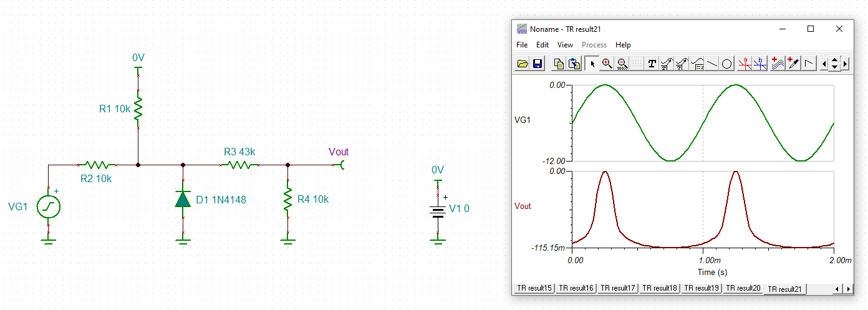Click the Paste clipboard icon
Image resolution: width=868 pixels, height=310 pixels.
574,64
